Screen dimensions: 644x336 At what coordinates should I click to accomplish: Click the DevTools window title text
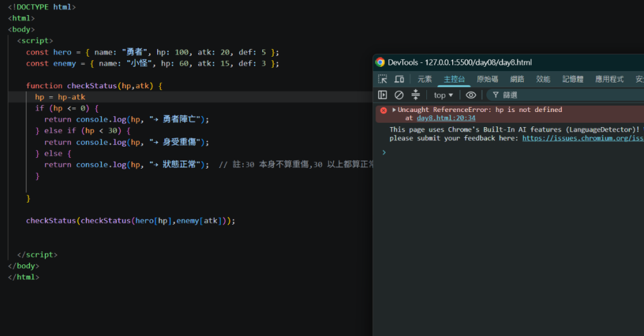point(460,62)
